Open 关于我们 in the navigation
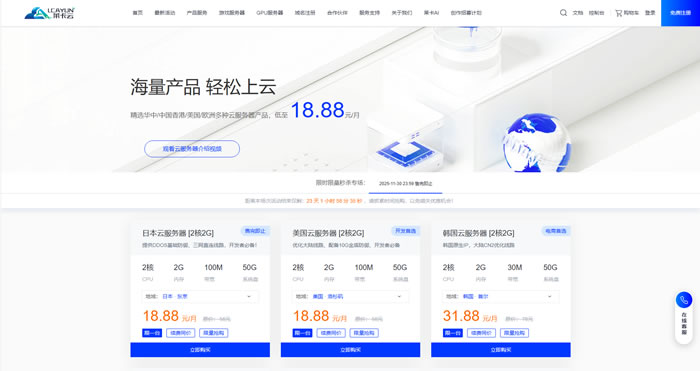This screenshot has width=700, height=371. click(x=402, y=13)
